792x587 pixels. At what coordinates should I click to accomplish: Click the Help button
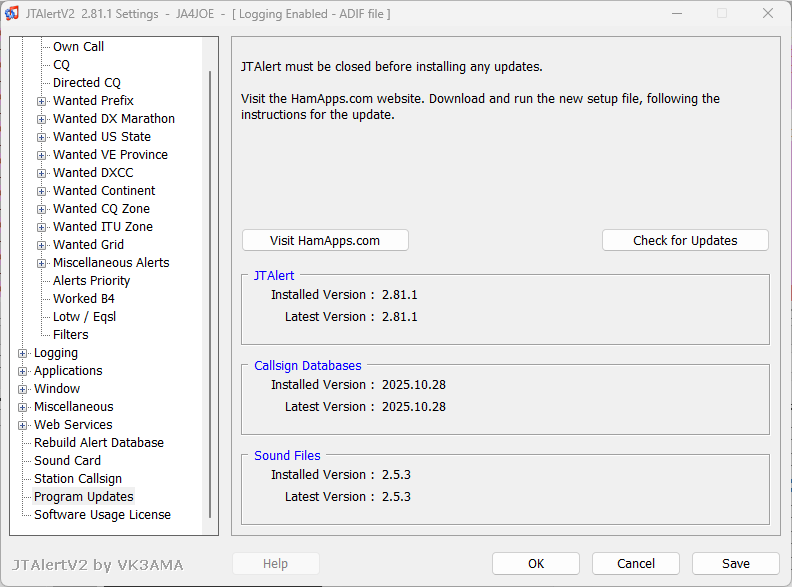pos(276,564)
